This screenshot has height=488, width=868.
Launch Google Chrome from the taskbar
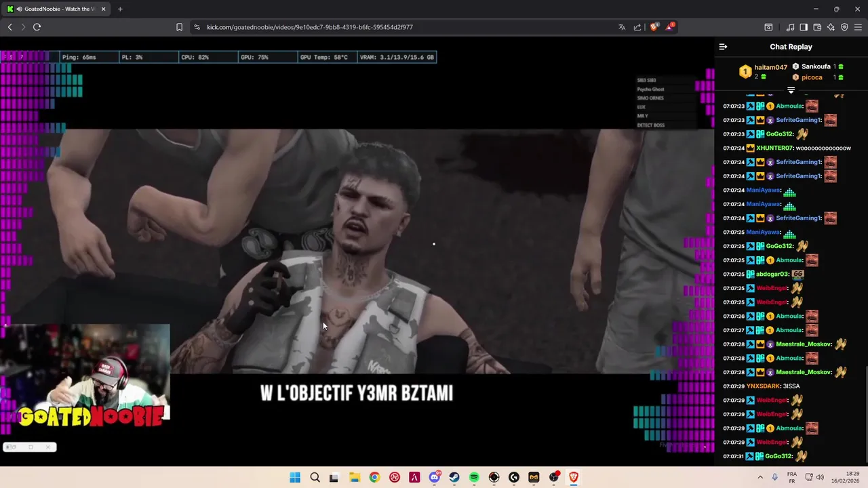[x=374, y=477]
